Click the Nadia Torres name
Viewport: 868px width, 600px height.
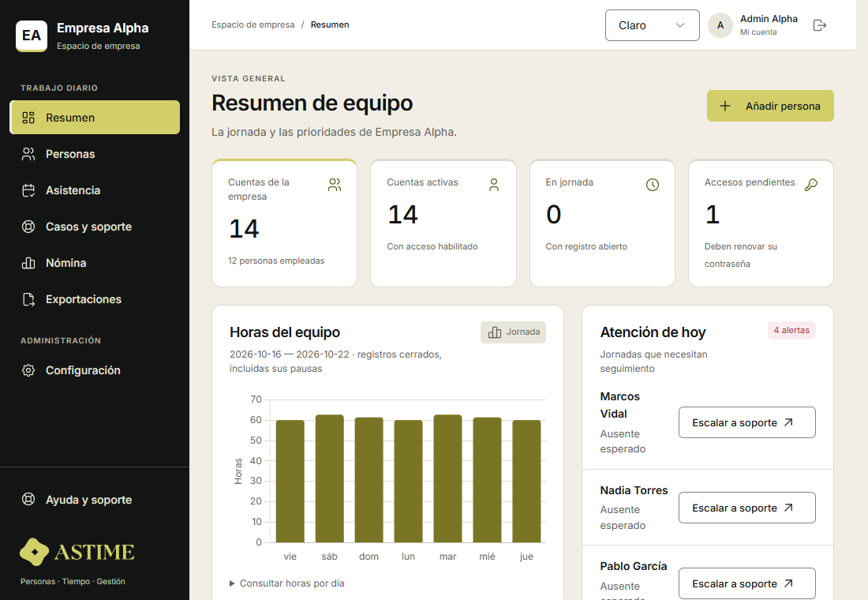click(634, 490)
